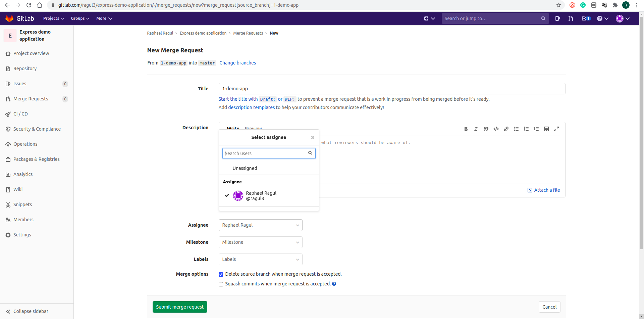The image size is (644, 319).
Task: Open the Projects menu in the top bar
Action: (53, 18)
